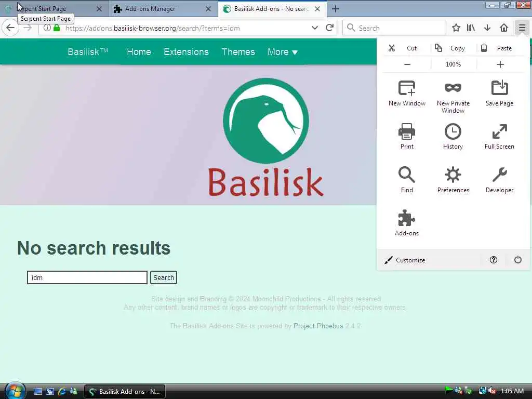
Task: Open the Downloads arrow icon
Action: point(487,28)
